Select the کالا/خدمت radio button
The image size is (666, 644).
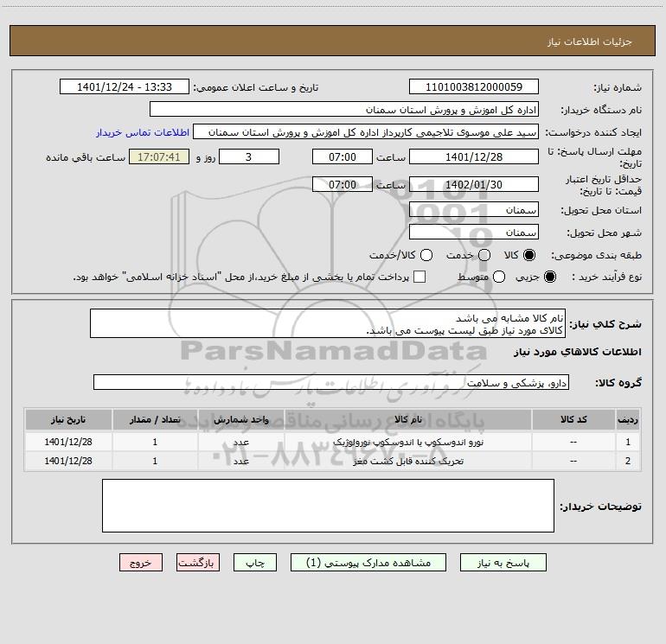(426, 255)
